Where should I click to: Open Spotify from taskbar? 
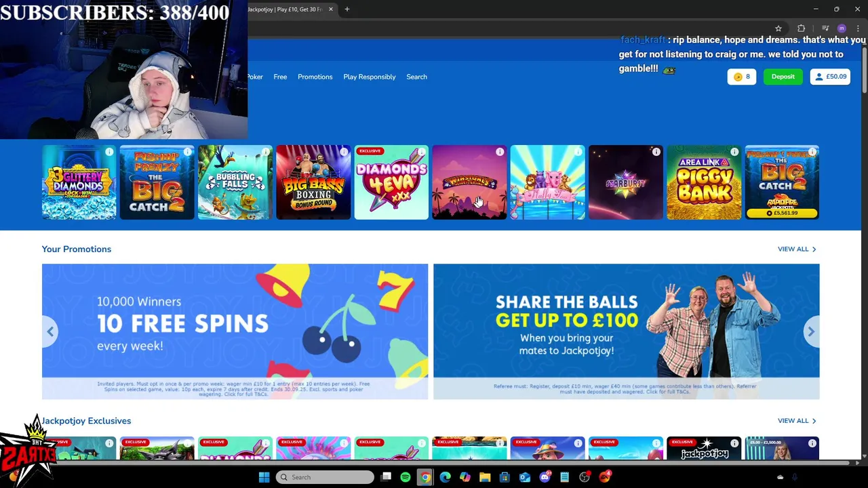tap(406, 477)
